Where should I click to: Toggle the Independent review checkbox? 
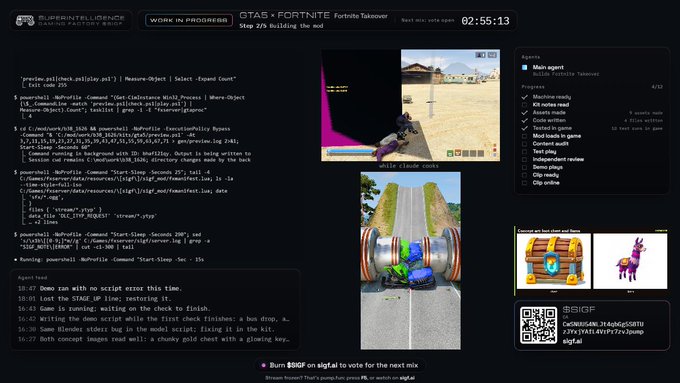point(524,160)
